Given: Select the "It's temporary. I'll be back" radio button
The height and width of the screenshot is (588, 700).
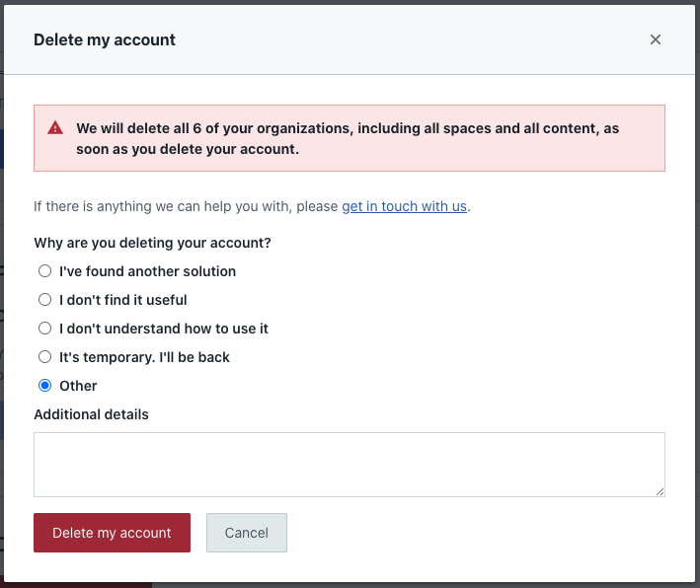Looking at the screenshot, I should [44, 357].
